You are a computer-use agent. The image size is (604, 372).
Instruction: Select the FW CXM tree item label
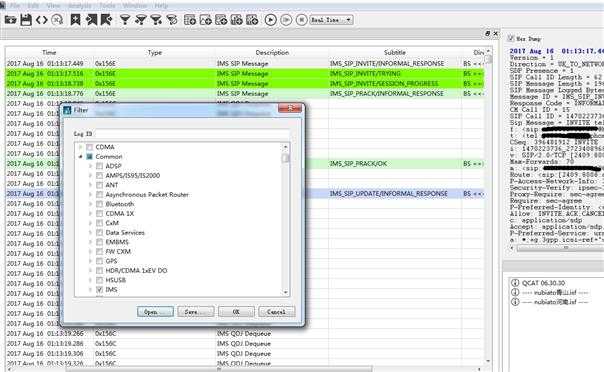pos(118,251)
